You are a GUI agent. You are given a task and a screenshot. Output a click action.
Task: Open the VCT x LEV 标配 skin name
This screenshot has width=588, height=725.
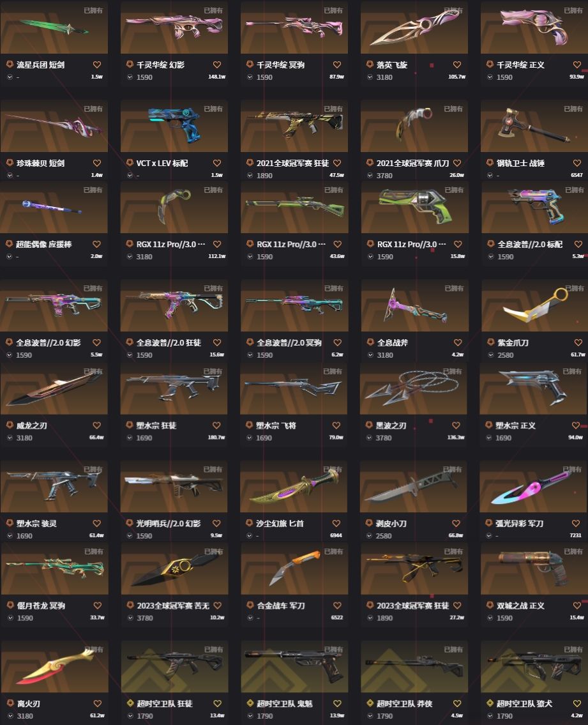click(162, 164)
